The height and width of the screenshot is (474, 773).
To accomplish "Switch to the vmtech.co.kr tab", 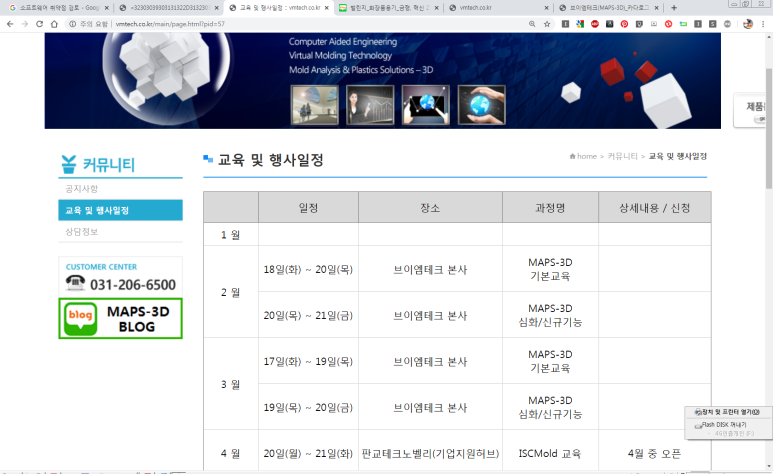I will (498, 7).
